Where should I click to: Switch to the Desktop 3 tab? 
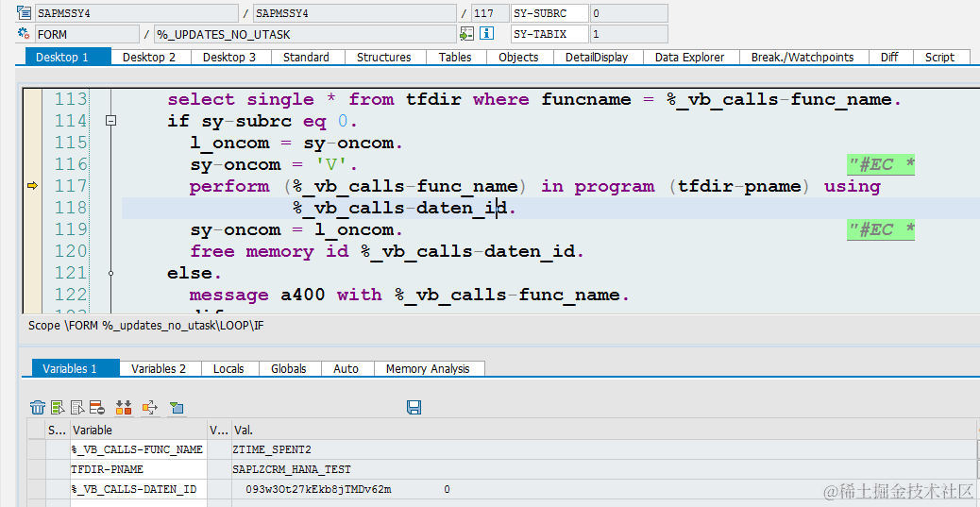(x=229, y=57)
